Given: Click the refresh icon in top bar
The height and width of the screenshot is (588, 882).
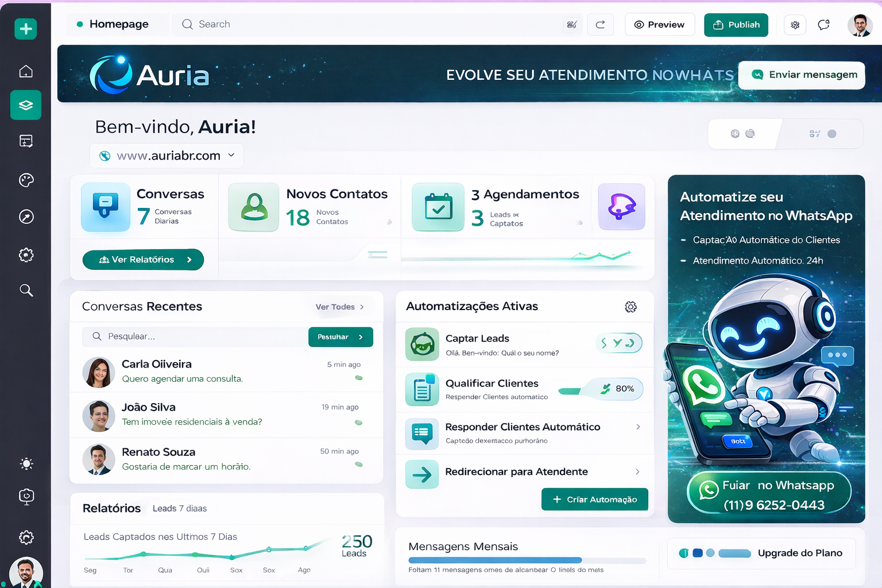Looking at the screenshot, I should [600, 25].
